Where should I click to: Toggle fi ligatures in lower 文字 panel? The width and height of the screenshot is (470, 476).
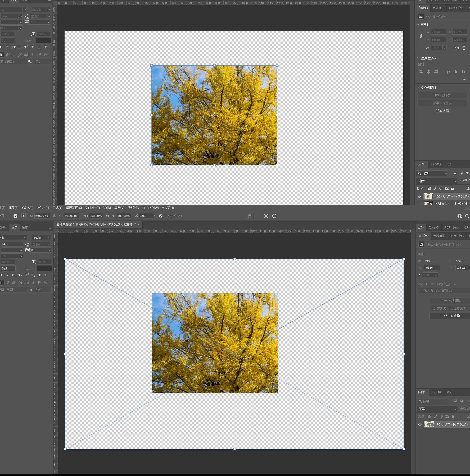pyautogui.click(x=2, y=283)
